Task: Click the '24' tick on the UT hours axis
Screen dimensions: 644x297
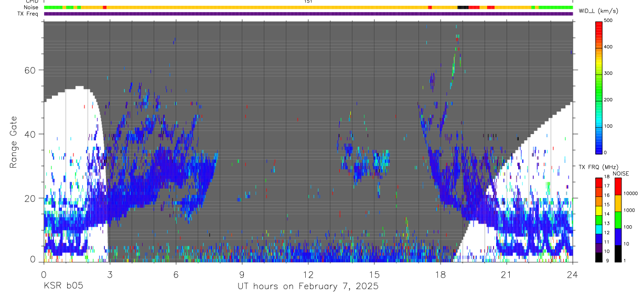Action: tap(572, 274)
